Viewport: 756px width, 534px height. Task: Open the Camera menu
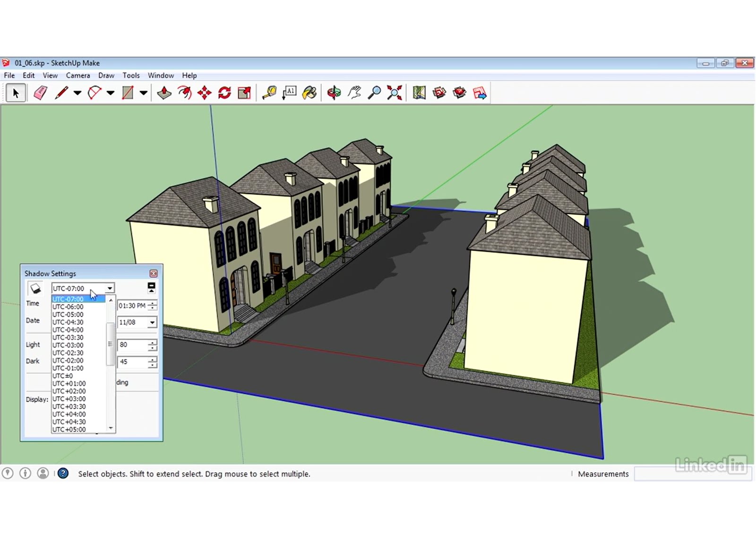pos(78,75)
